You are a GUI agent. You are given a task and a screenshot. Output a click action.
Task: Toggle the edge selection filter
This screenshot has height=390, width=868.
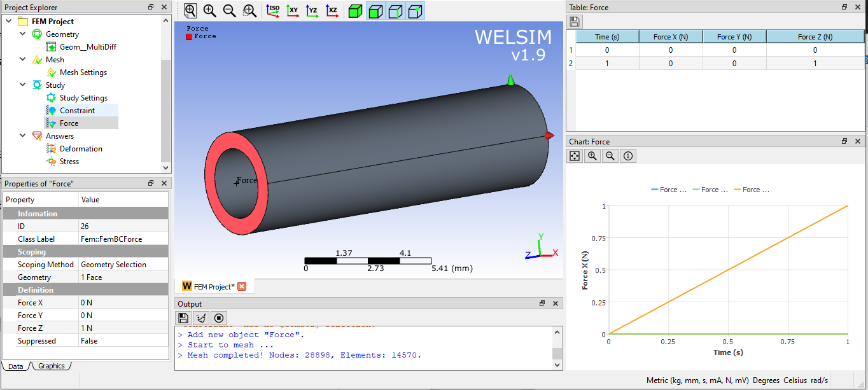395,11
